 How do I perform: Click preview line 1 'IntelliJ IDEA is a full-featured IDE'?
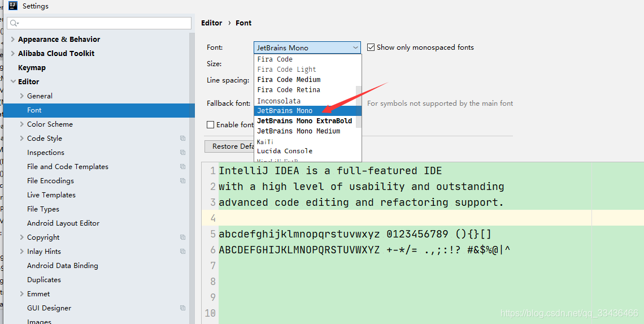pos(330,171)
